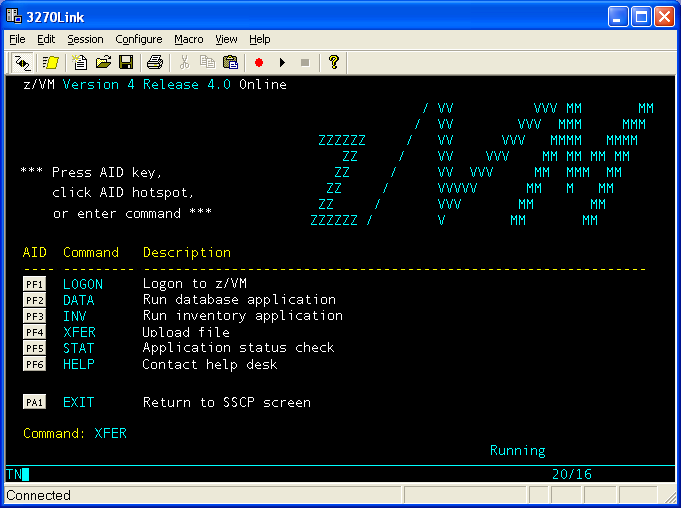Click the EXIT command text
Screen dimensions: 686x508
click(79, 402)
